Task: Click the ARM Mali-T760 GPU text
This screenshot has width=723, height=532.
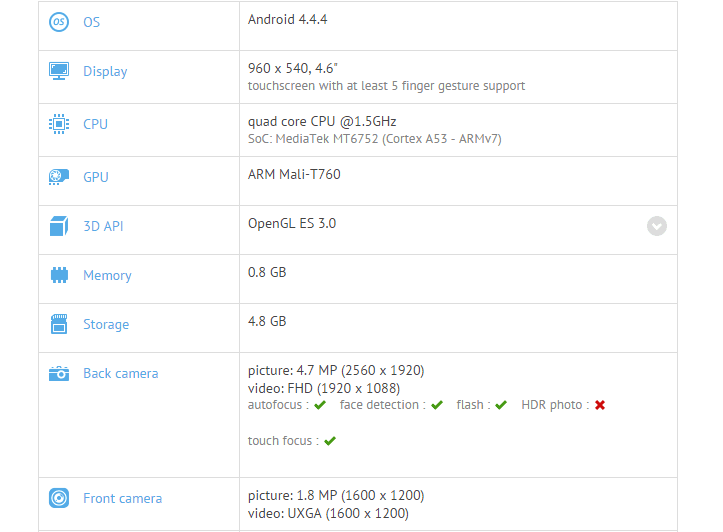Action: 294,174
